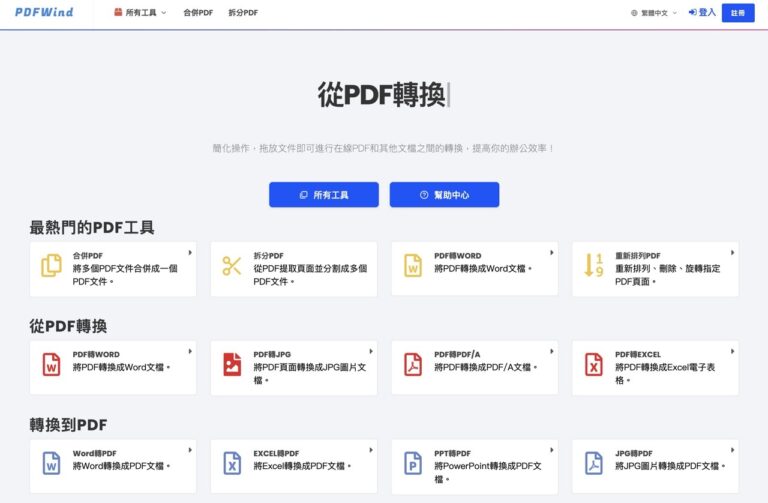Open the 重新排列PDF card title

point(638,256)
